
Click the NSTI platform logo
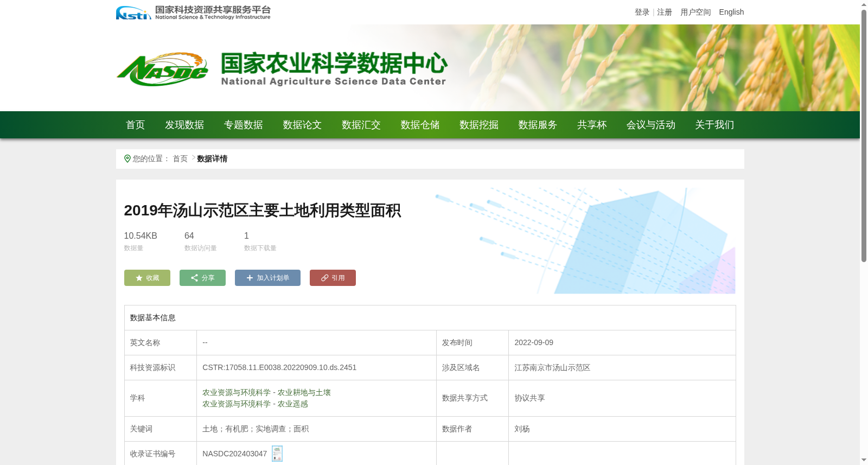pos(193,12)
